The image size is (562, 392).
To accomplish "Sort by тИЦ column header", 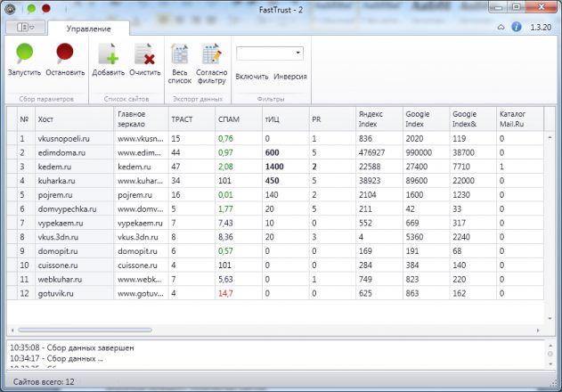I will point(285,119).
